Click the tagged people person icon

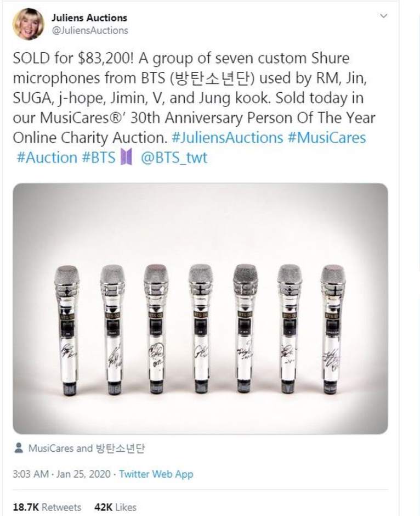[19, 448]
